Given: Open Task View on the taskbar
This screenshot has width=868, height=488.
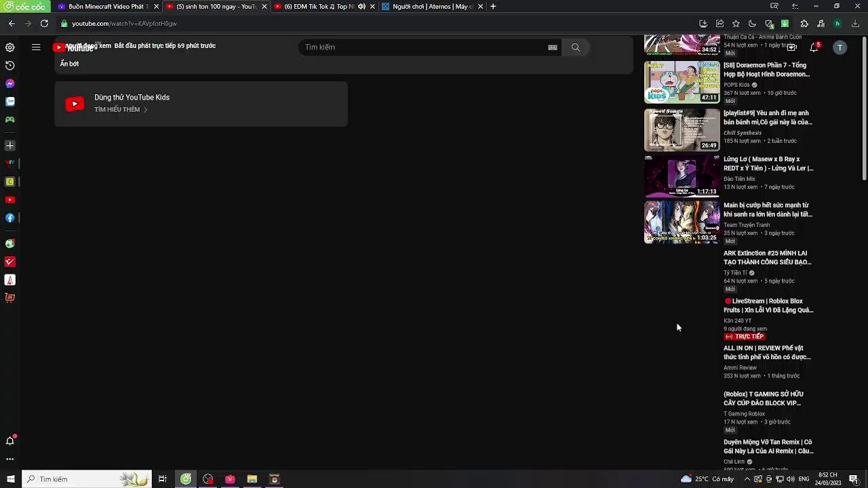Looking at the screenshot, I should pyautogui.click(x=163, y=479).
